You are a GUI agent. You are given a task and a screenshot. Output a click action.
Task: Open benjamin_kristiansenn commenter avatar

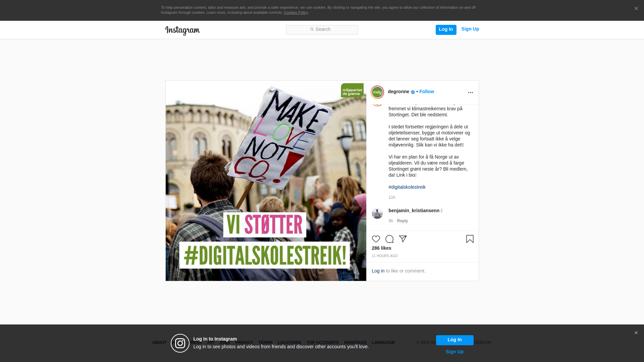click(377, 214)
